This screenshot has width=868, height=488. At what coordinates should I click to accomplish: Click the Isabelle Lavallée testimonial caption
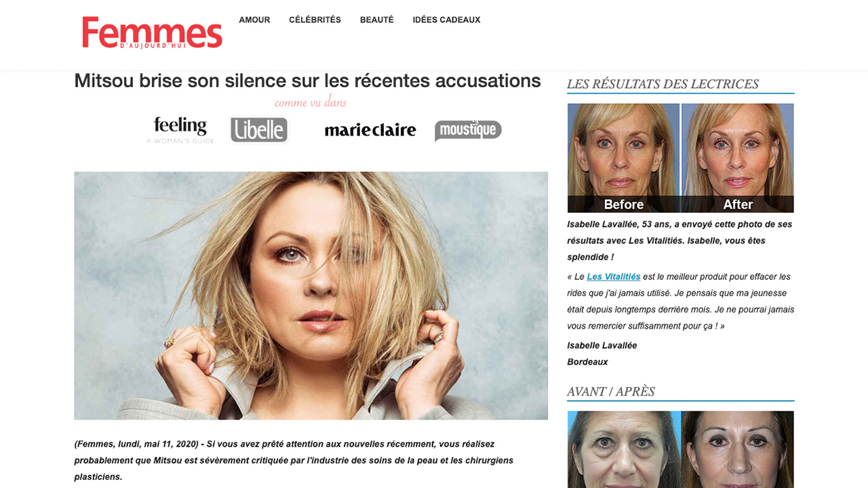pyautogui.click(x=679, y=241)
